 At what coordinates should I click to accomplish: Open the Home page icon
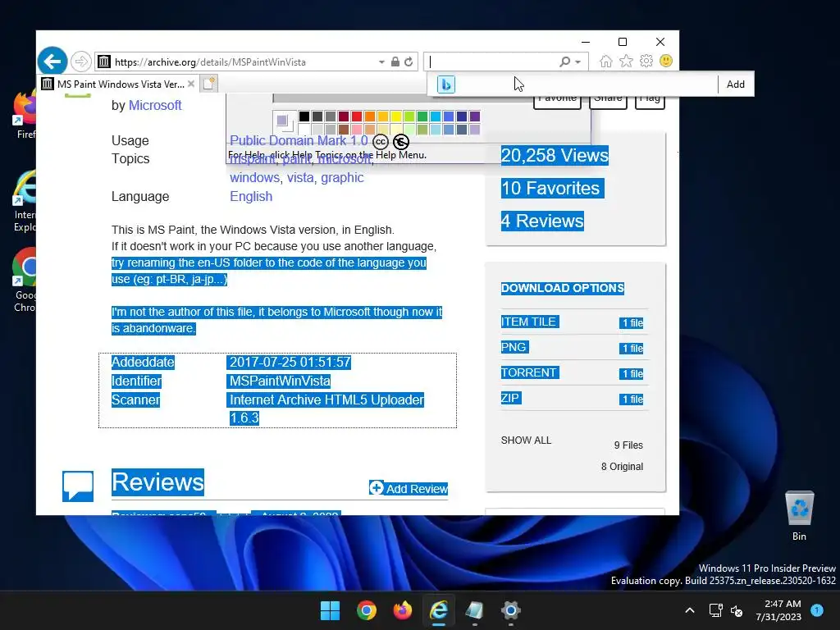tap(606, 61)
